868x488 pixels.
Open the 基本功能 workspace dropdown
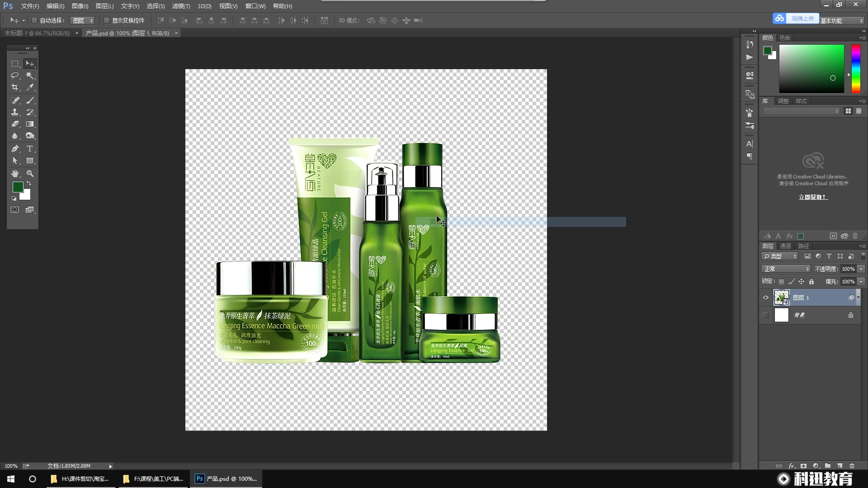click(x=842, y=21)
